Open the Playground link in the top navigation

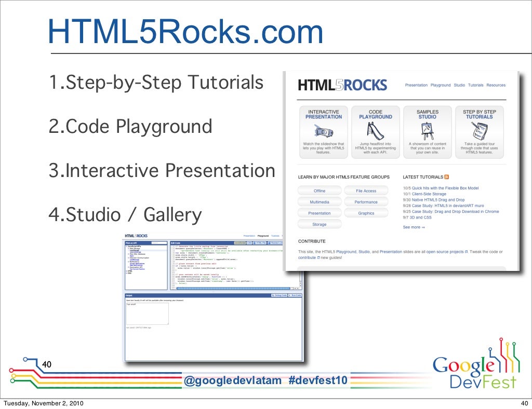pyautogui.click(x=441, y=85)
